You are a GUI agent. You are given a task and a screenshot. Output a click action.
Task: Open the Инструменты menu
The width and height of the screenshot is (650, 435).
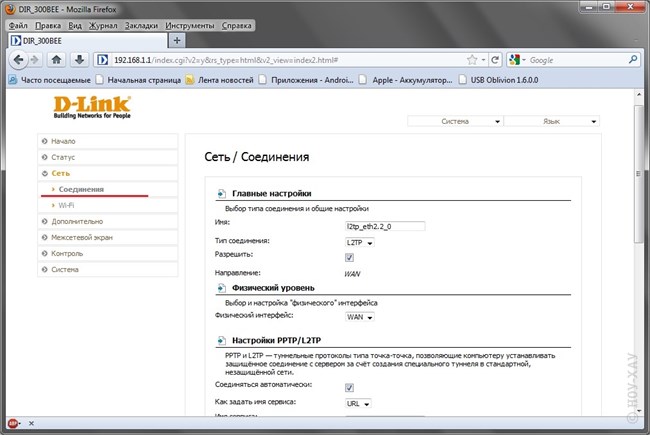189,26
